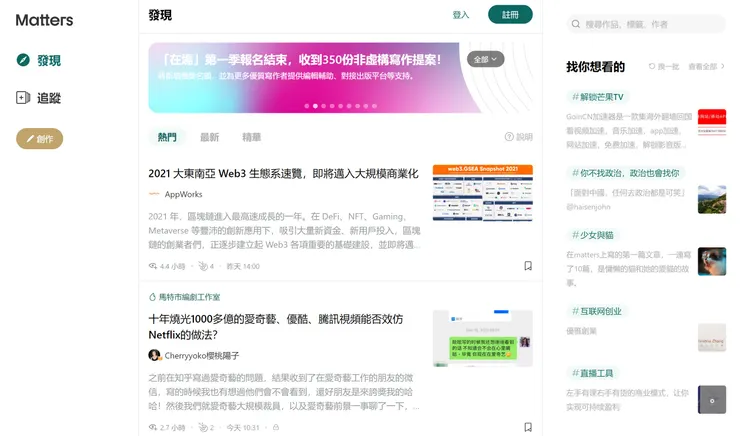Click the 今天 10:31 timestamp
The image size is (740, 436).
click(243, 428)
